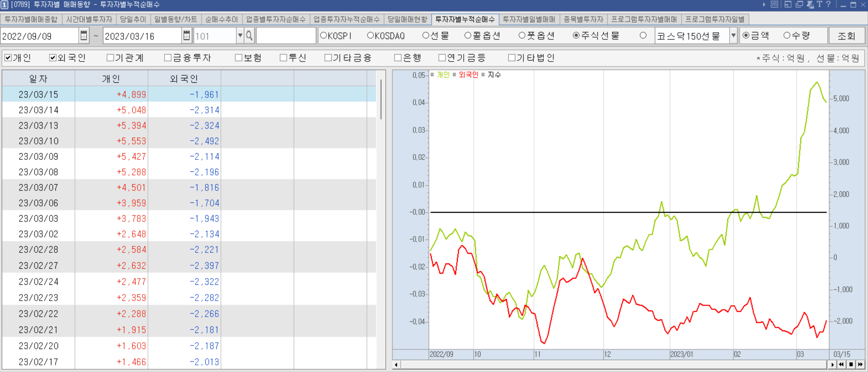
Task: Select the 풋옵션 radio button
Action: point(522,35)
